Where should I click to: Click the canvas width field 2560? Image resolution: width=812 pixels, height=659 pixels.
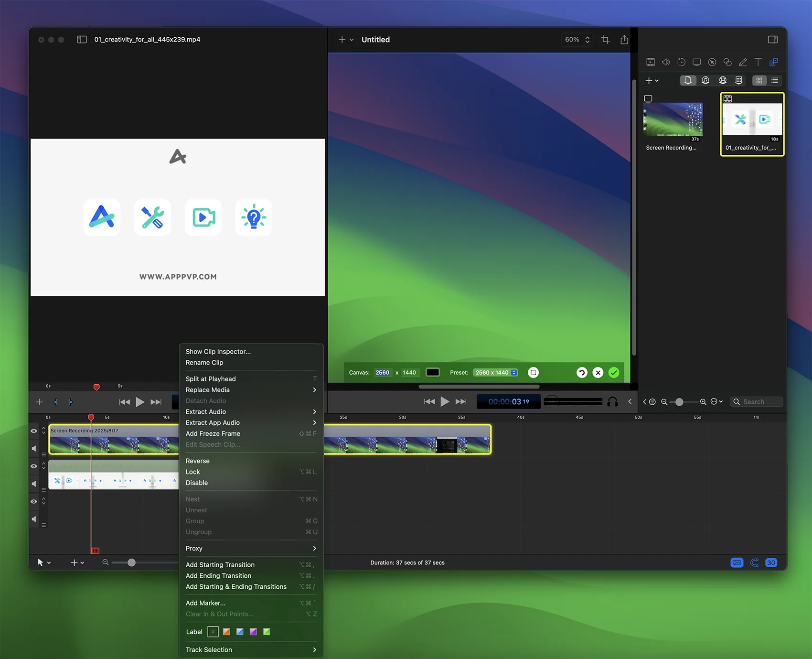pos(382,373)
